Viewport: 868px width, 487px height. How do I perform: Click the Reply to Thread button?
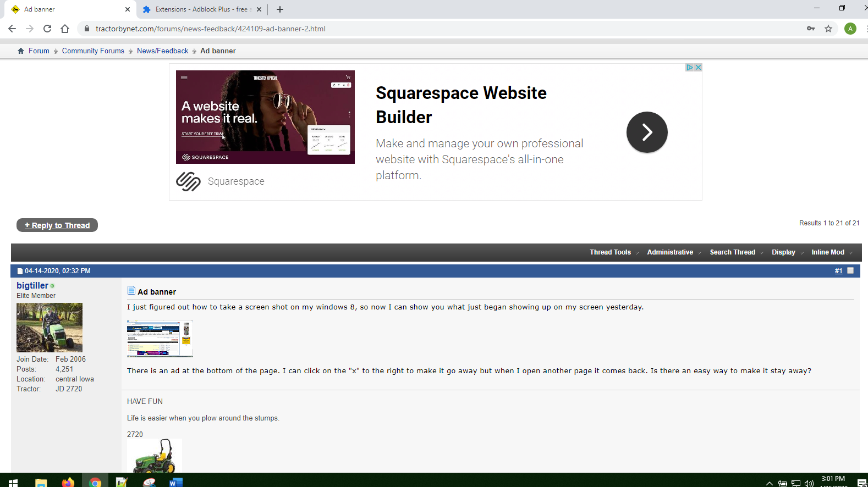(57, 225)
